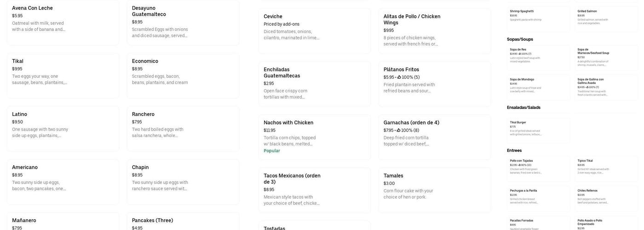Viewport: 644px width, 230px height.
Task: Click the Entrees section heading
Action: tap(514, 150)
